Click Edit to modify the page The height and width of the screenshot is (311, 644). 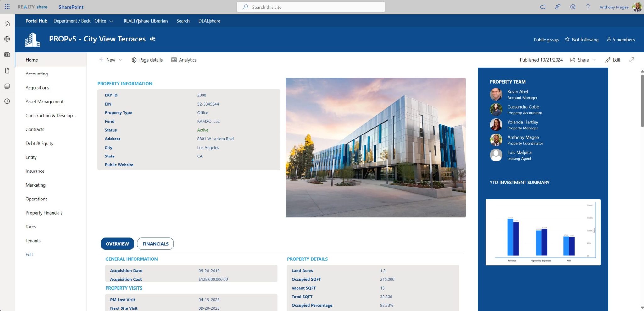click(612, 60)
